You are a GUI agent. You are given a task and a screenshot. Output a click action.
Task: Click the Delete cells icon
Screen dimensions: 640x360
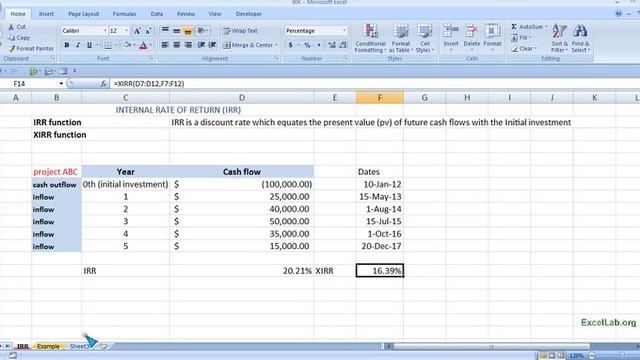471,32
